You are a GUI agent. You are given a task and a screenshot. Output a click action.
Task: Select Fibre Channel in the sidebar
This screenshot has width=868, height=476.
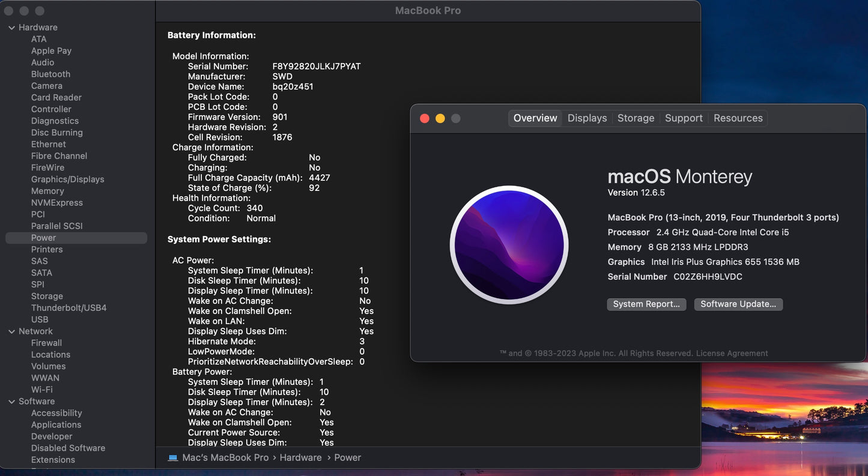click(x=59, y=156)
